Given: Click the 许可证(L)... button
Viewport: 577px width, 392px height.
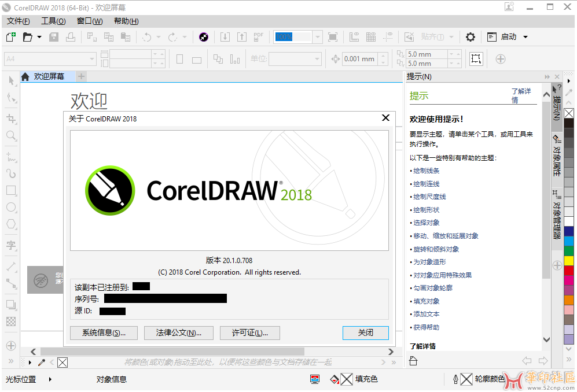Looking at the screenshot, I should coord(250,333).
